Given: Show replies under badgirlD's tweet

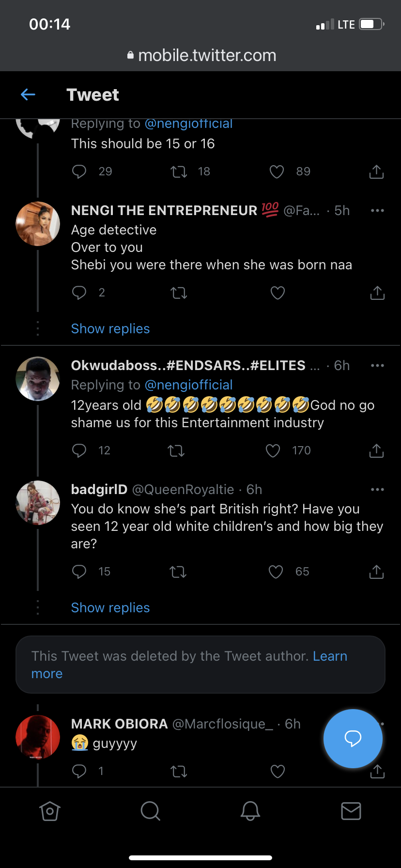Looking at the screenshot, I should (110, 608).
